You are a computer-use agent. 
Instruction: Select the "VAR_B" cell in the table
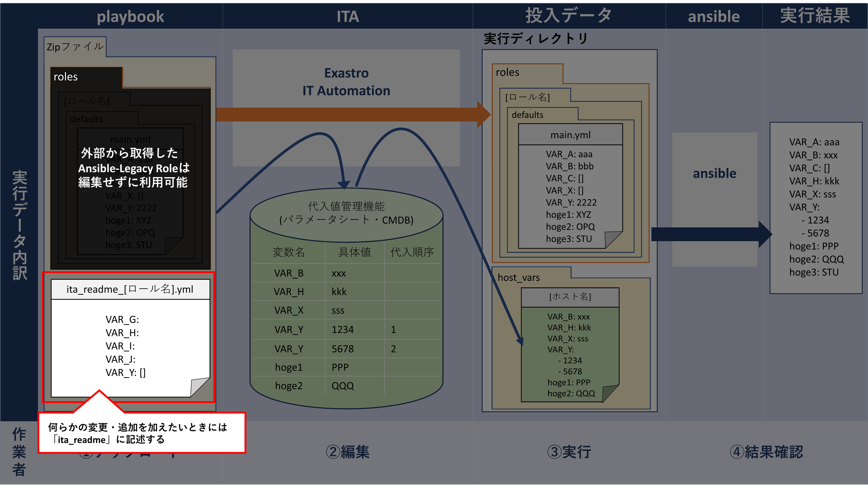(x=289, y=273)
